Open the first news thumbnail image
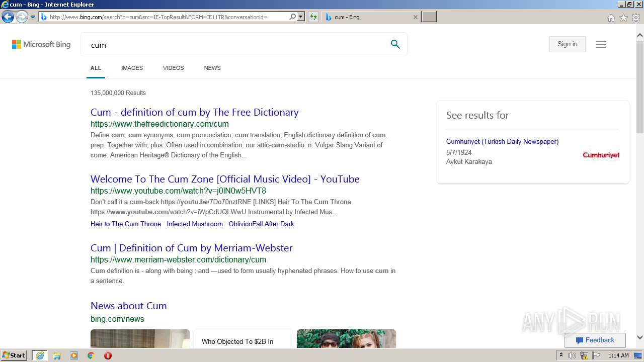Image resolution: width=644 pixels, height=362 pixels. (140, 338)
